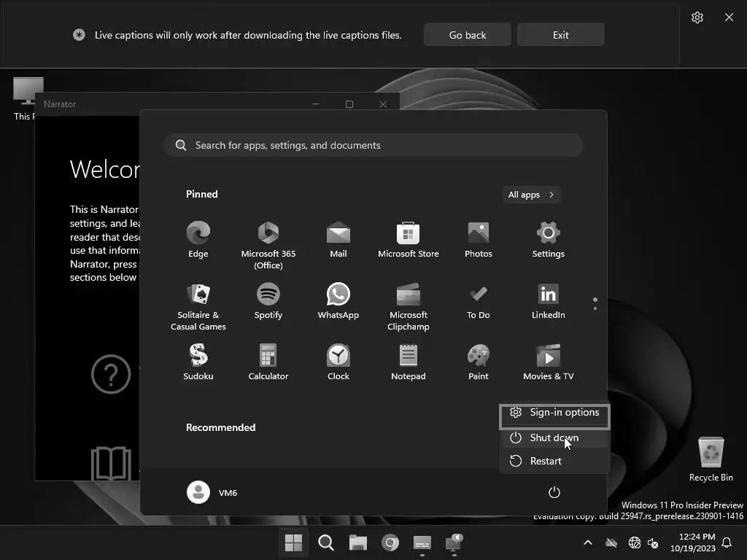This screenshot has height=560, width=747.
Task: Open All apps list
Action: (531, 195)
